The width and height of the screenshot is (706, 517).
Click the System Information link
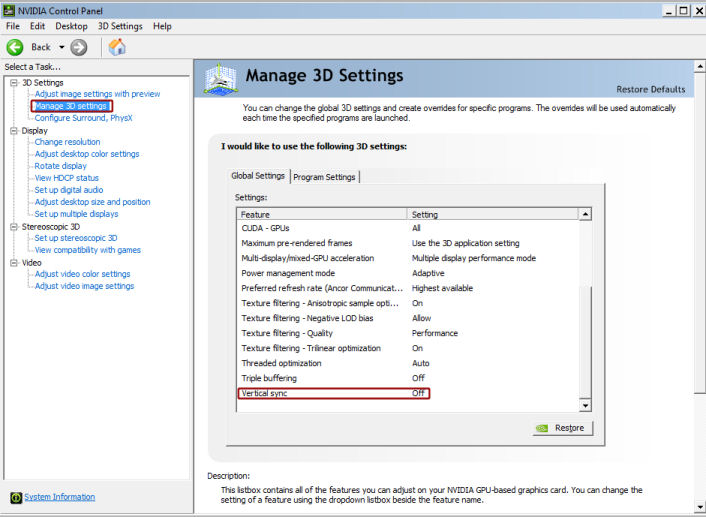coord(59,497)
